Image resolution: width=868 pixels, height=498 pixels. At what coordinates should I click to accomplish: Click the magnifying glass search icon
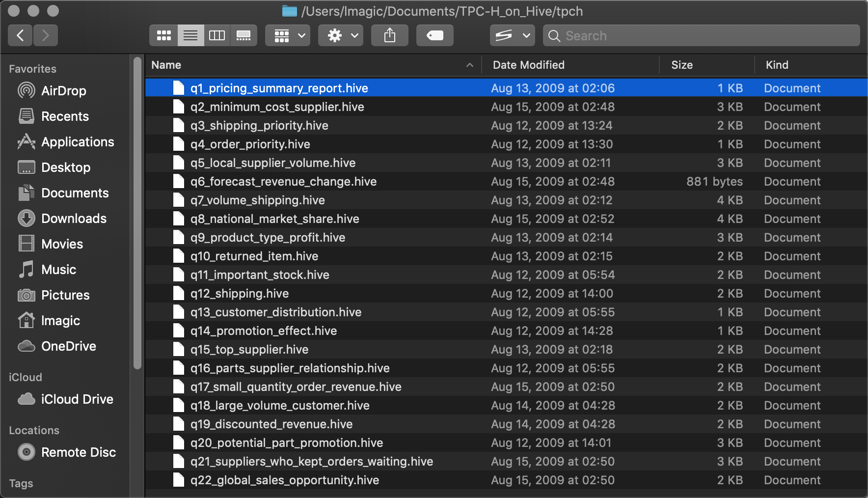(x=554, y=36)
